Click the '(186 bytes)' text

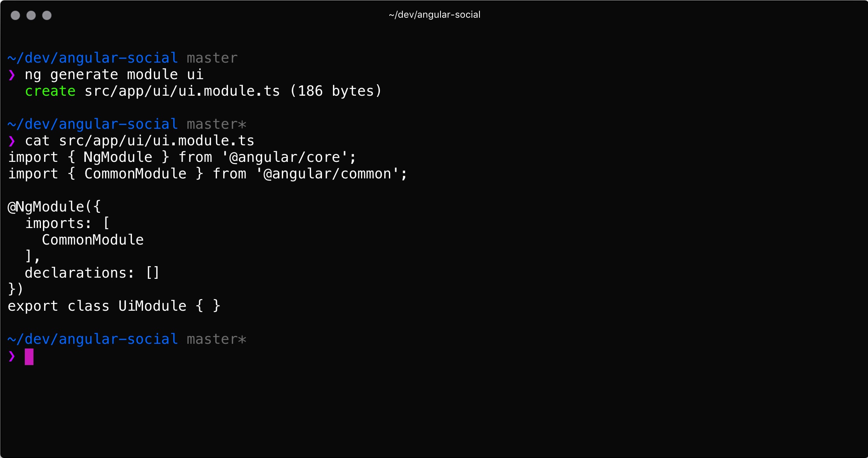[x=336, y=91]
